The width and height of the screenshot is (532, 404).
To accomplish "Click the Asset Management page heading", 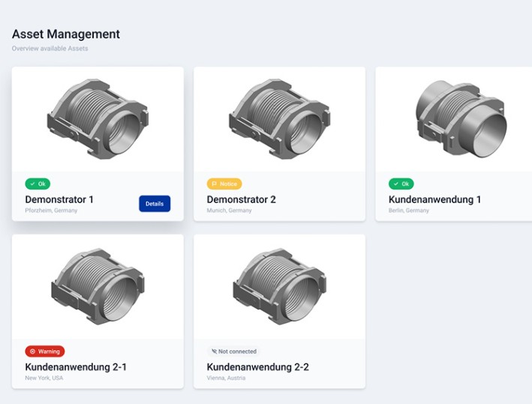I will [66, 34].
